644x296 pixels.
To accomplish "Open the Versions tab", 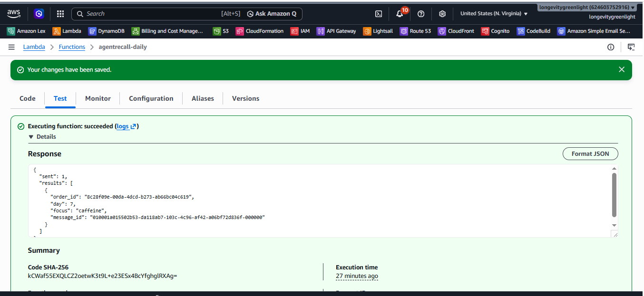I will coord(245,98).
